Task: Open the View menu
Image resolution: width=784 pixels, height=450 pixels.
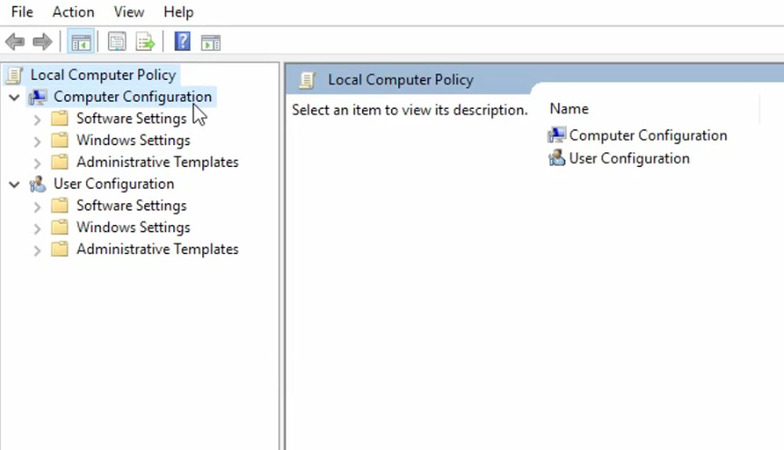Action: pyautogui.click(x=128, y=12)
